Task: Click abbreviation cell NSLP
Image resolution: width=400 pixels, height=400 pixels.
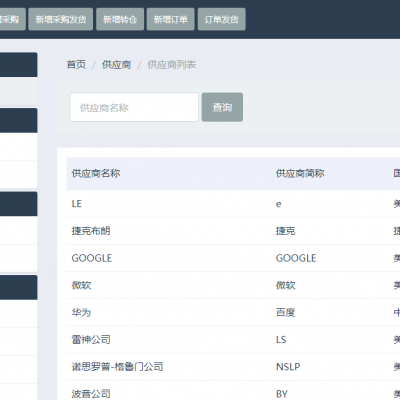Action: (288, 367)
